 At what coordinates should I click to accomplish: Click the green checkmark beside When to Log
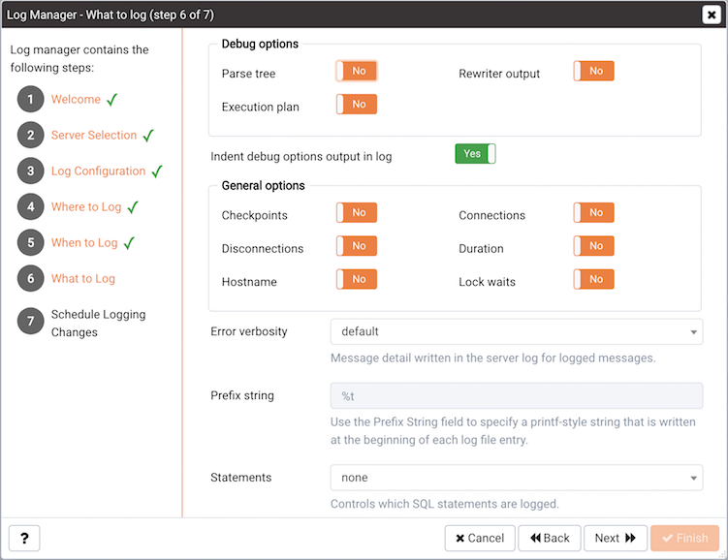pos(129,243)
